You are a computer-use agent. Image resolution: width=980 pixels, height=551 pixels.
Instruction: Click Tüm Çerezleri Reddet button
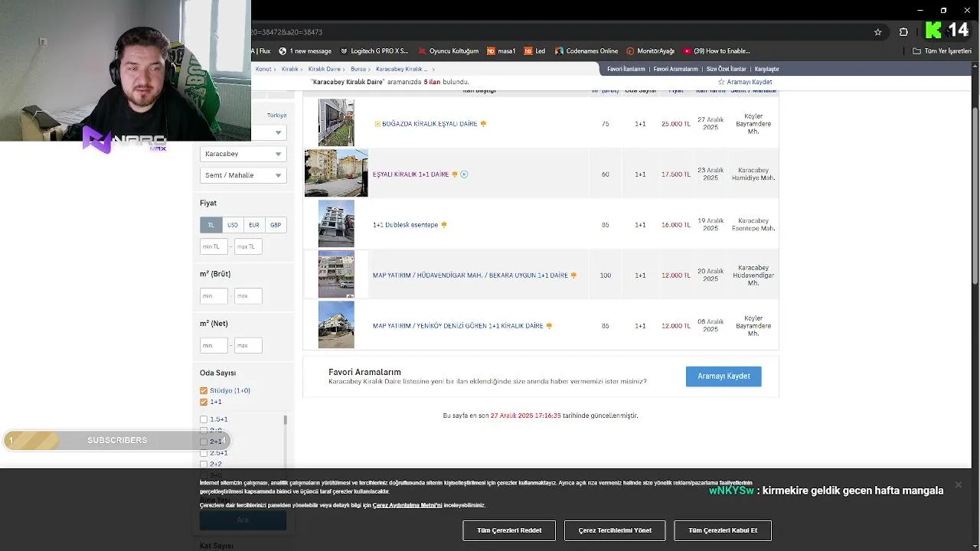click(x=509, y=530)
